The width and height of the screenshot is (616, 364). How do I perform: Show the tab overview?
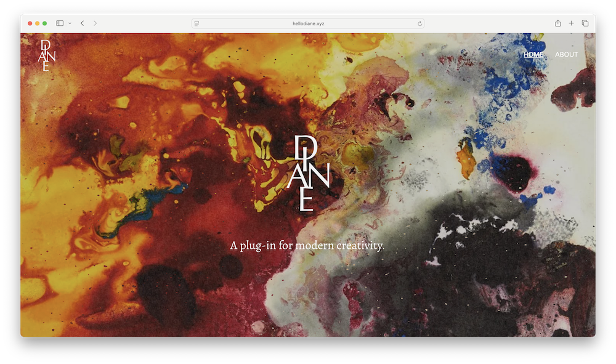pyautogui.click(x=585, y=23)
